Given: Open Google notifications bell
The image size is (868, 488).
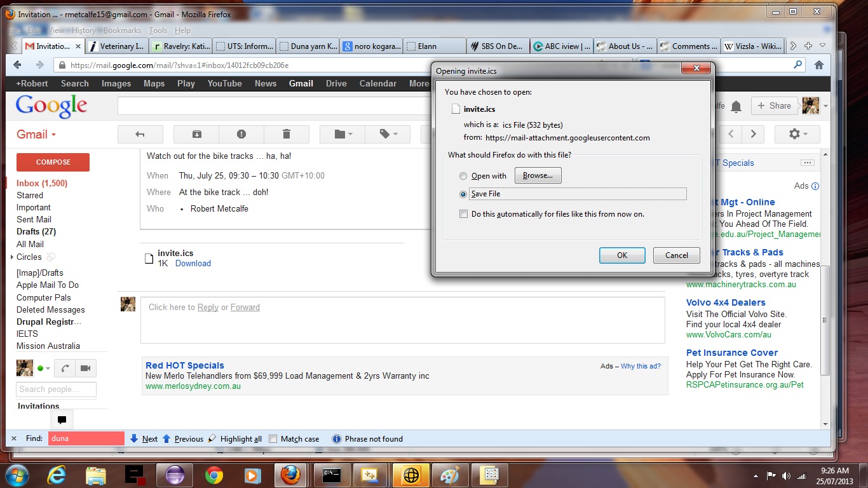Looking at the screenshot, I should pos(736,107).
